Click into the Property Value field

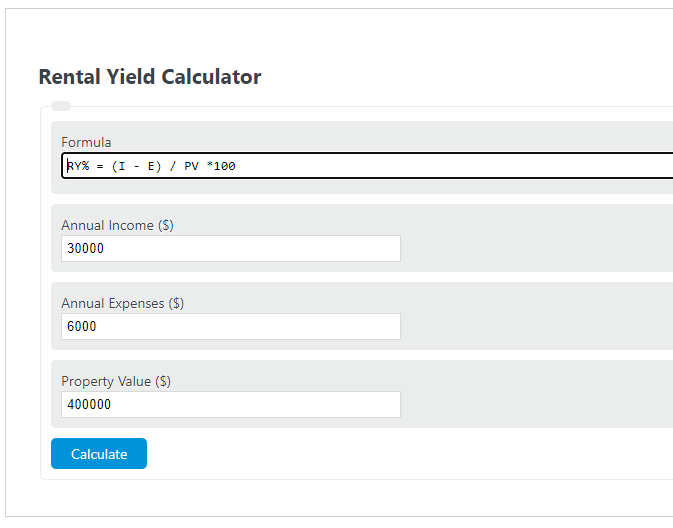point(230,405)
